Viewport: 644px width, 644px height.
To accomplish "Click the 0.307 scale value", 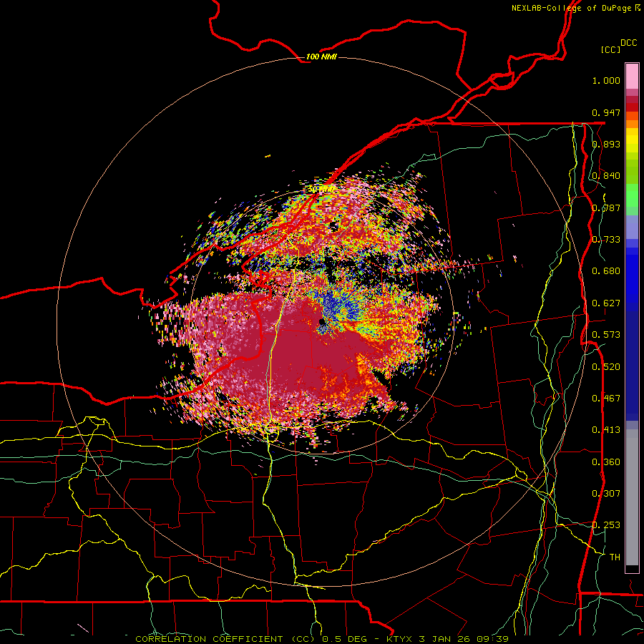I will pos(606,494).
